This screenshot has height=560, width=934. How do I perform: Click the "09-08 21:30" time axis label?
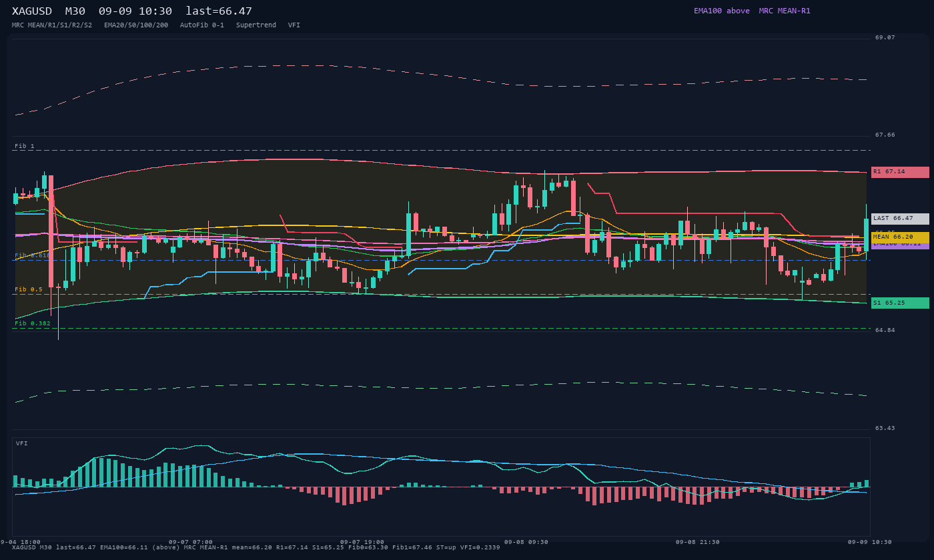pyautogui.click(x=698, y=542)
